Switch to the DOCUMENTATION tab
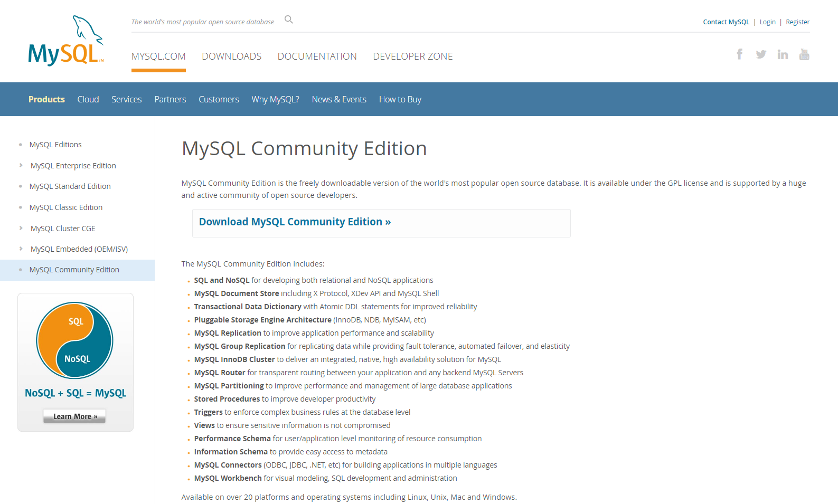The width and height of the screenshot is (838, 504). click(x=317, y=56)
